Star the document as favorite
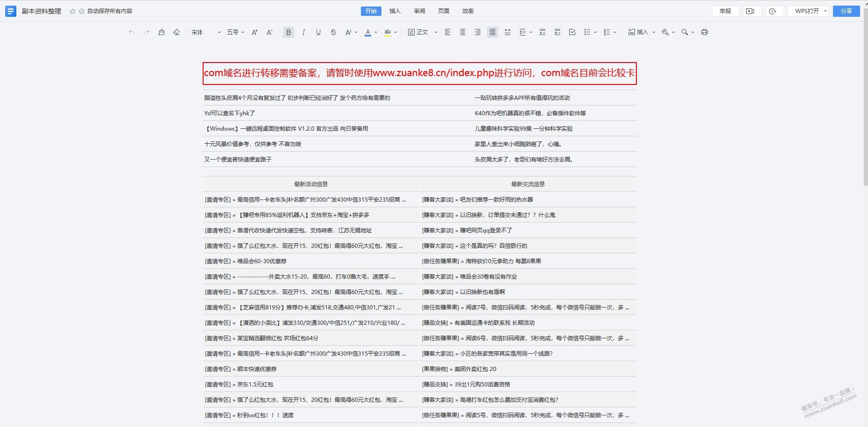The height and width of the screenshot is (427, 868). [x=72, y=11]
